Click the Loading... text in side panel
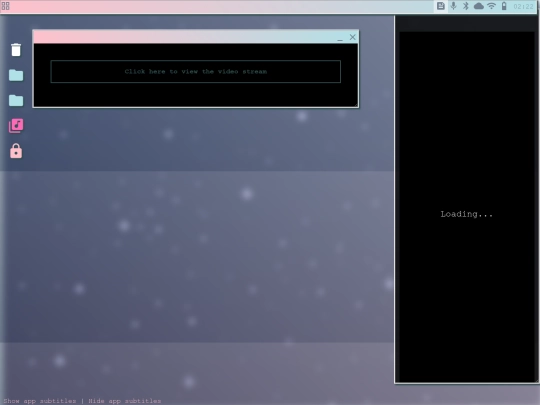This screenshot has width=540, height=405. [x=467, y=214]
